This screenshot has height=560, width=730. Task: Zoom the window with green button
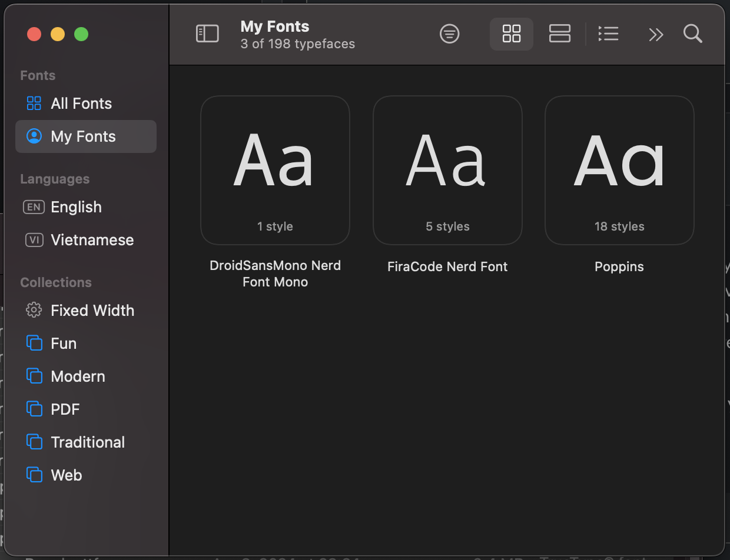tap(81, 34)
